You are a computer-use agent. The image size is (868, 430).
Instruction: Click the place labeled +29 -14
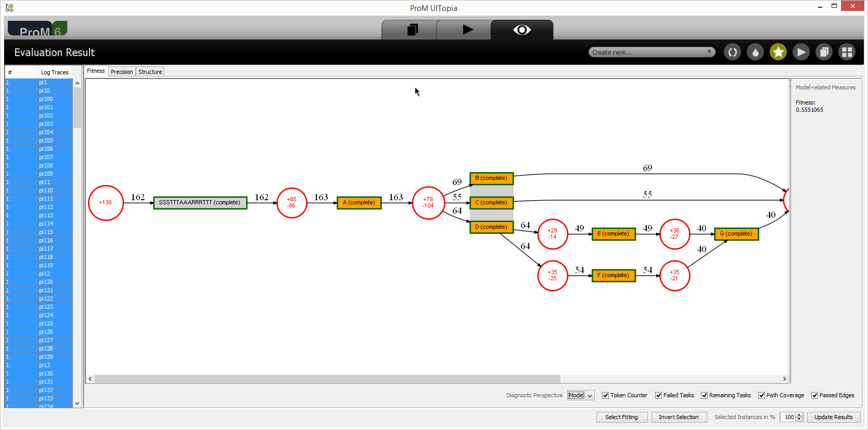(x=552, y=234)
